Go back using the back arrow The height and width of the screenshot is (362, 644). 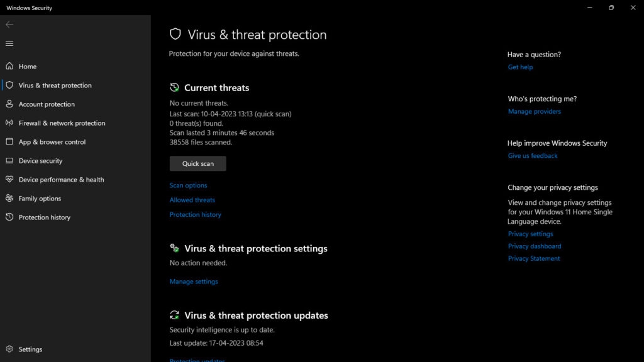[x=9, y=25]
